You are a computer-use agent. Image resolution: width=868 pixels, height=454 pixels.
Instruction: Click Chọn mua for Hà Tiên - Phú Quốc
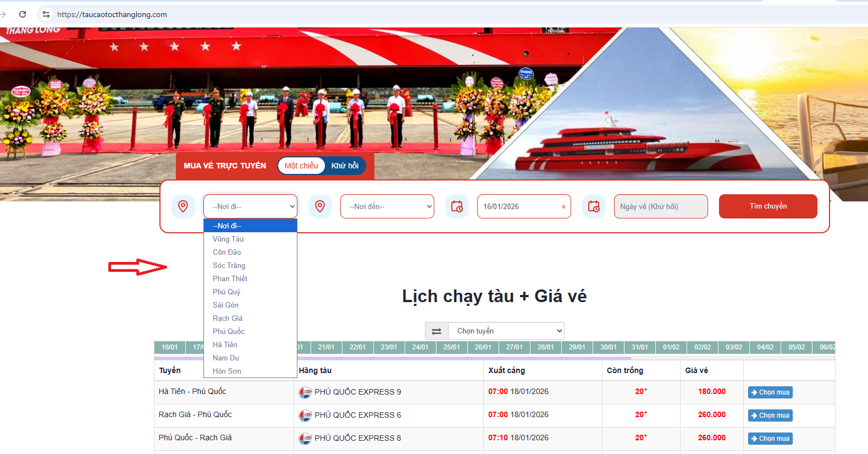(x=770, y=392)
